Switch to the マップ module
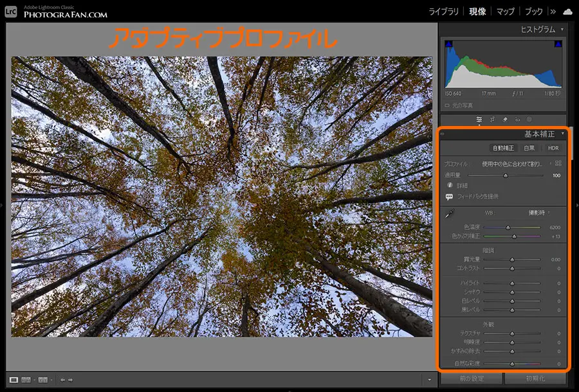 (x=505, y=12)
